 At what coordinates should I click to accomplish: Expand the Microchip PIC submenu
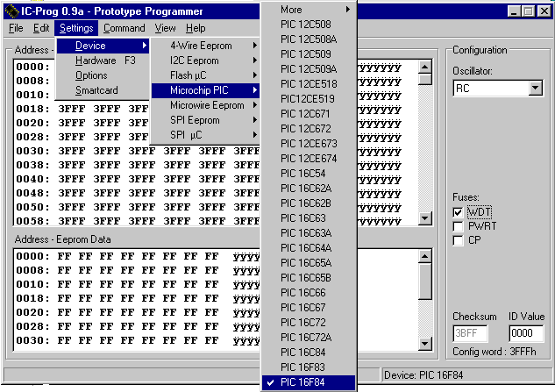[206, 90]
